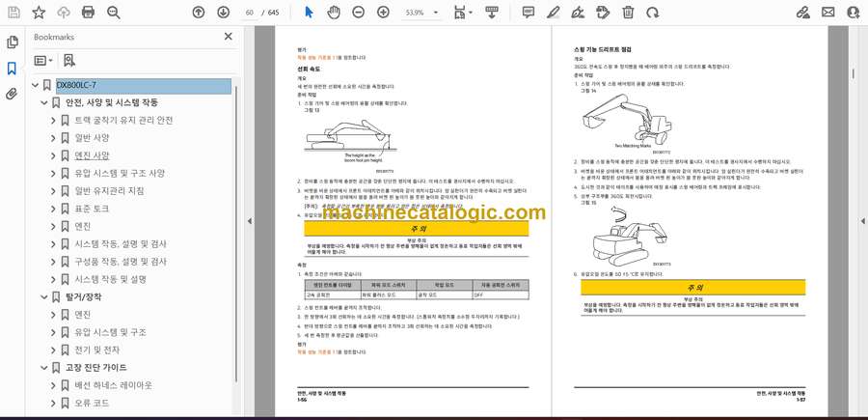Collapse the left navigation pane arrow

tap(249, 221)
